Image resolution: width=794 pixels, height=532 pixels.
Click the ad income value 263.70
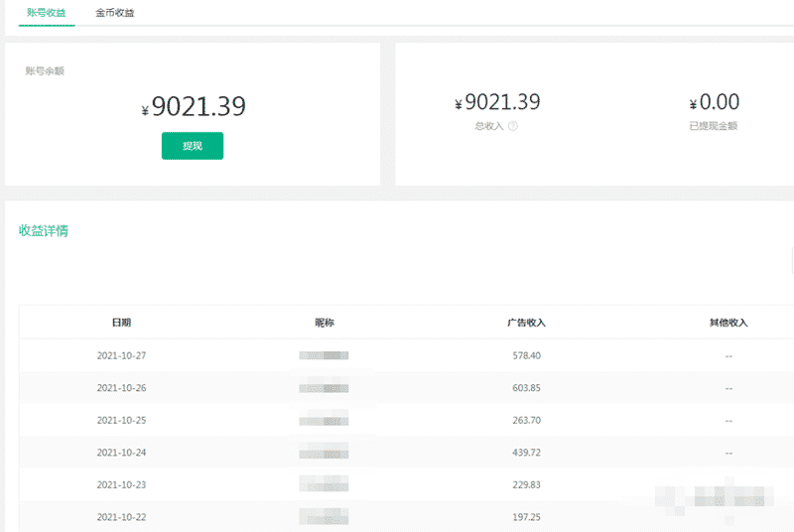point(527,421)
